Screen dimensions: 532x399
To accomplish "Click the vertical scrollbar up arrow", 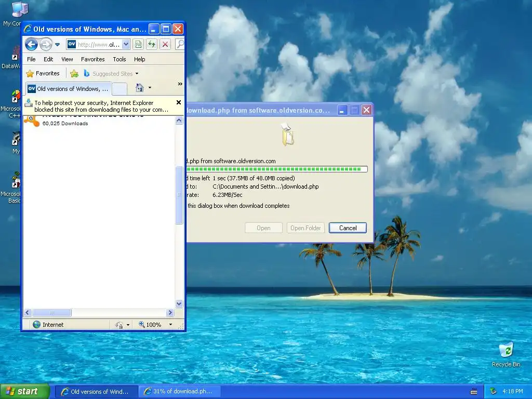I will [179, 121].
